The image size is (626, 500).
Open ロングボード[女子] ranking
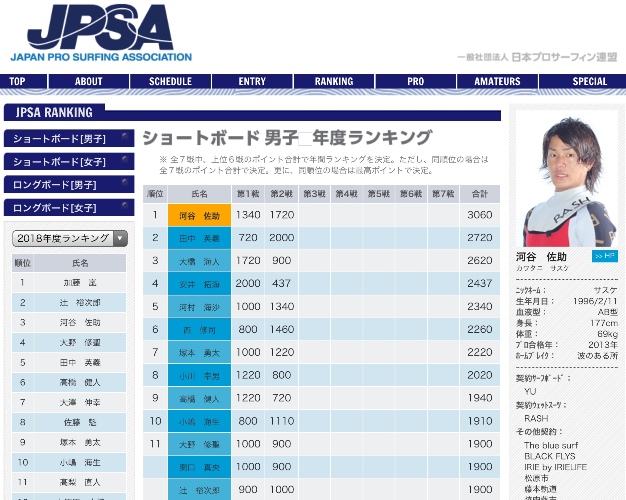69,207
